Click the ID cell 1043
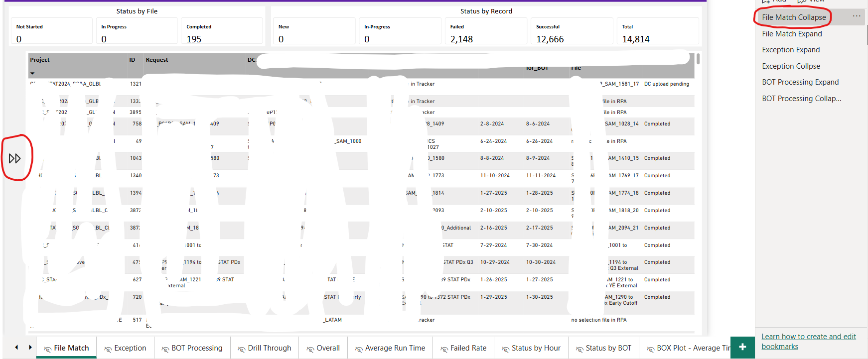 pyautogui.click(x=136, y=158)
